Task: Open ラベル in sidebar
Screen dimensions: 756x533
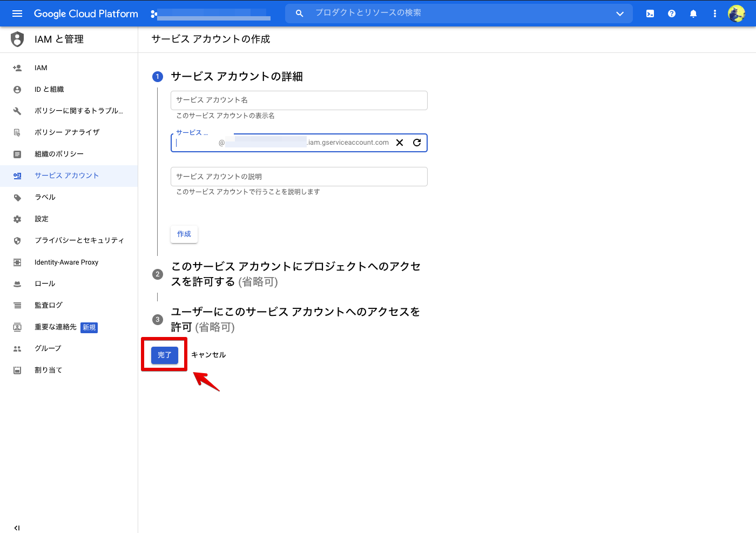Action: click(69, 198)
